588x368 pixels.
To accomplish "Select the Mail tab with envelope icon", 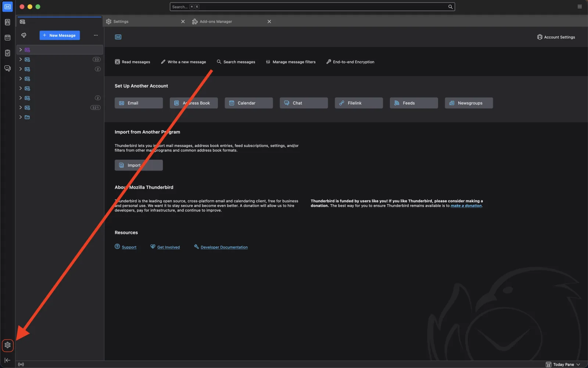I will 59,22.
